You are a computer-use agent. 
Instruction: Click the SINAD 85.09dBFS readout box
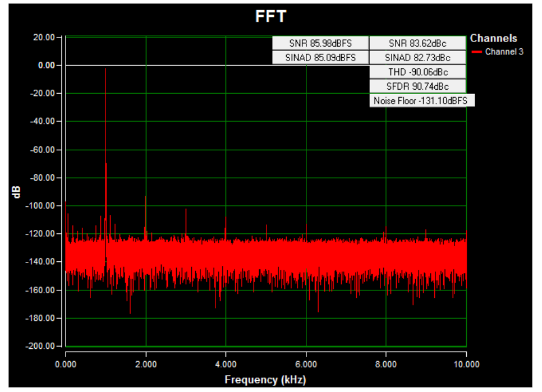320,57
